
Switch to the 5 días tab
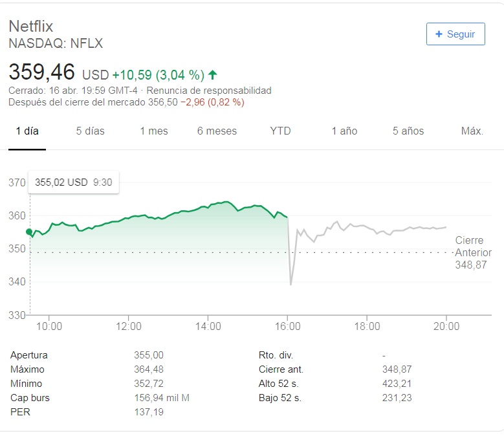(90, 131)
